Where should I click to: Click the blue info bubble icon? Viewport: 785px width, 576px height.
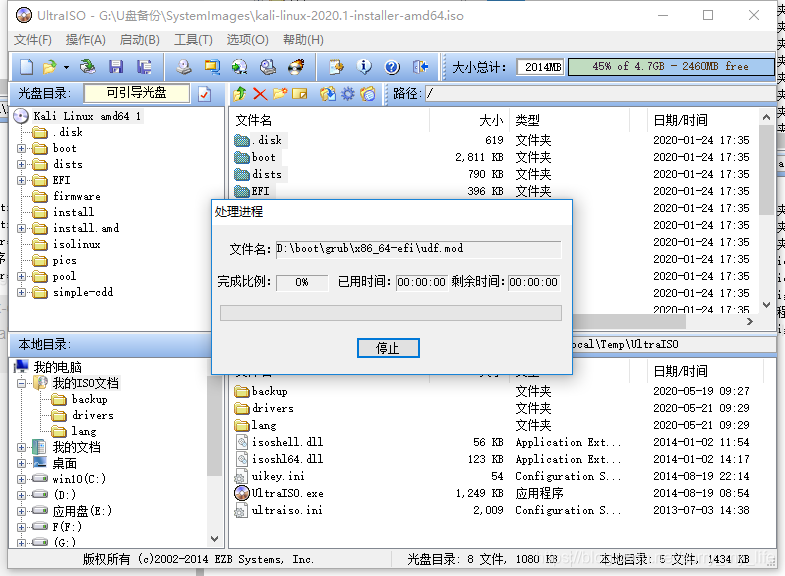[x=364, y=67]
